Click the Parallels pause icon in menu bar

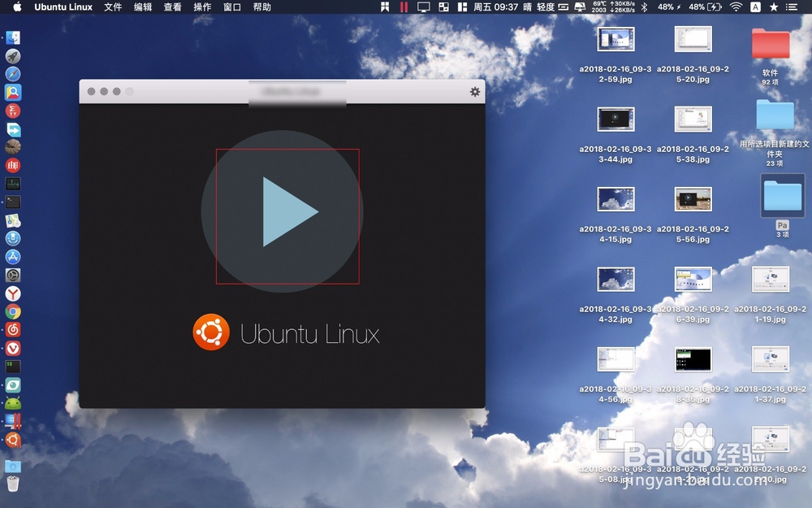pyautogui.click(x=404, y=7)
